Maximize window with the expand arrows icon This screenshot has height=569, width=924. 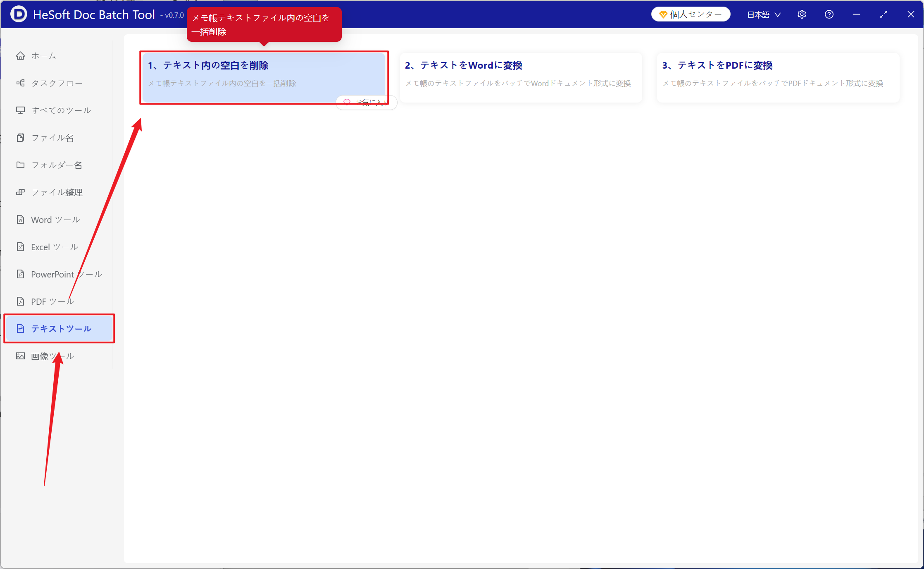884,14
